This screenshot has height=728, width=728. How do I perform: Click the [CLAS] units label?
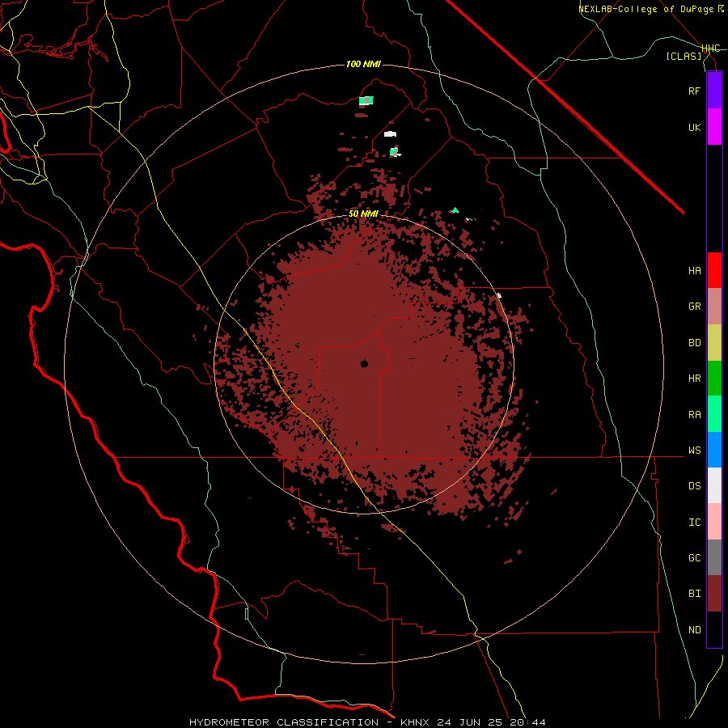[684, 57]
